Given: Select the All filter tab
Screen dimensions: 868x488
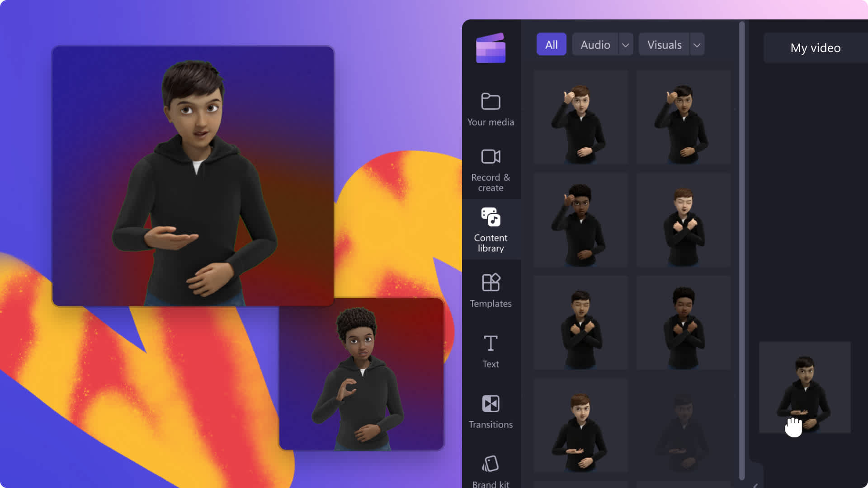Looking at the screenshot, I should point(551,45).
